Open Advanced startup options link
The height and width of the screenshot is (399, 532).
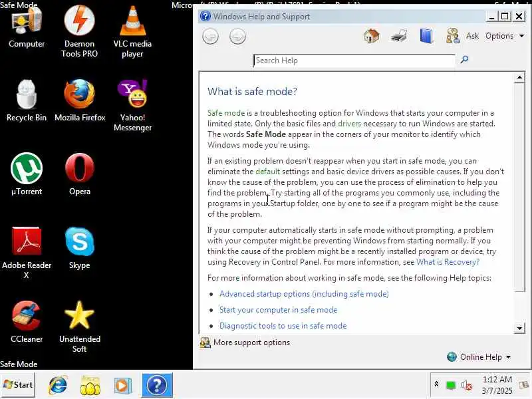(x=304, y=294)
